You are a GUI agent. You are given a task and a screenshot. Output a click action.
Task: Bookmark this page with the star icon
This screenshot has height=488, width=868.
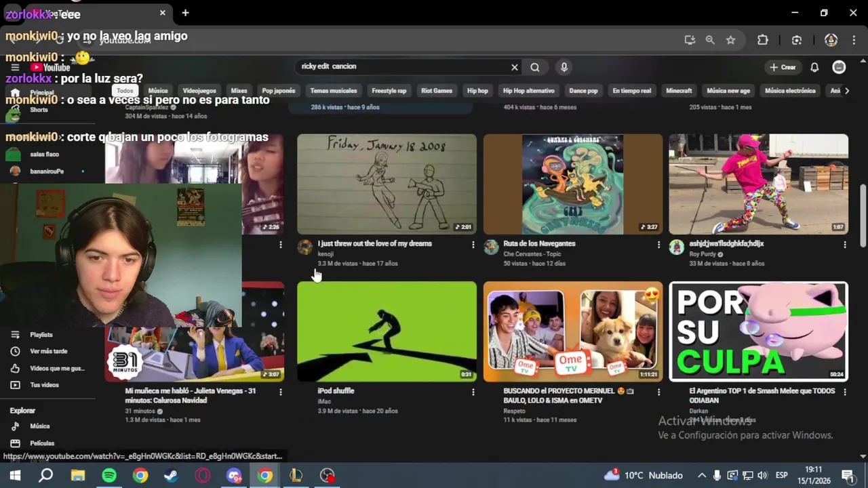[730, 40]
